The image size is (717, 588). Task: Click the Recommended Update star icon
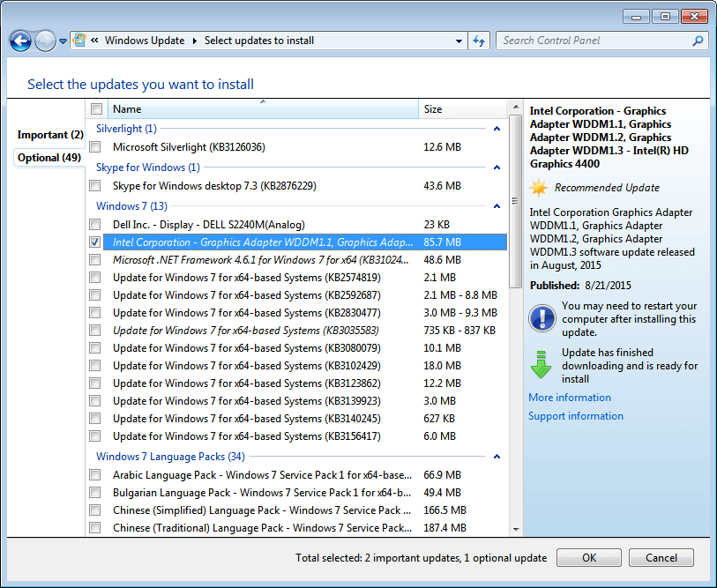coord(536,187)
